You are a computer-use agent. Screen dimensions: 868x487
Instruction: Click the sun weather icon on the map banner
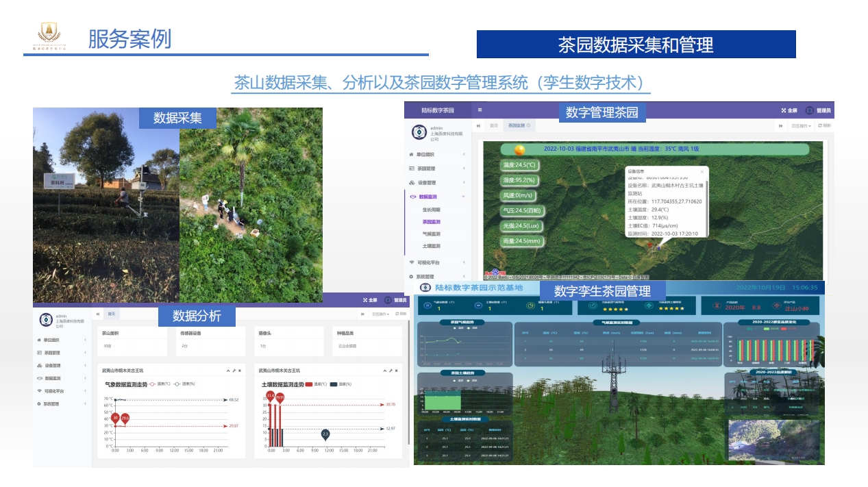click(x=520, y=149)
